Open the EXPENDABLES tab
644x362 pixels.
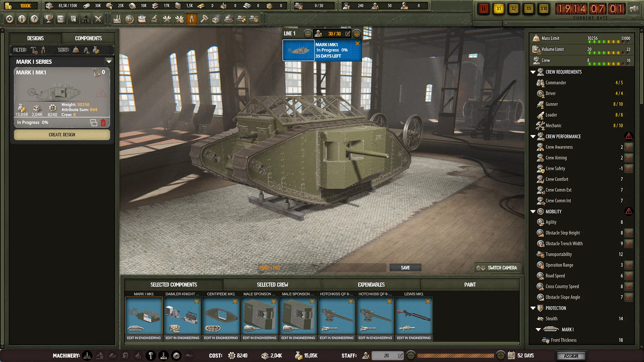coord(371,285)
